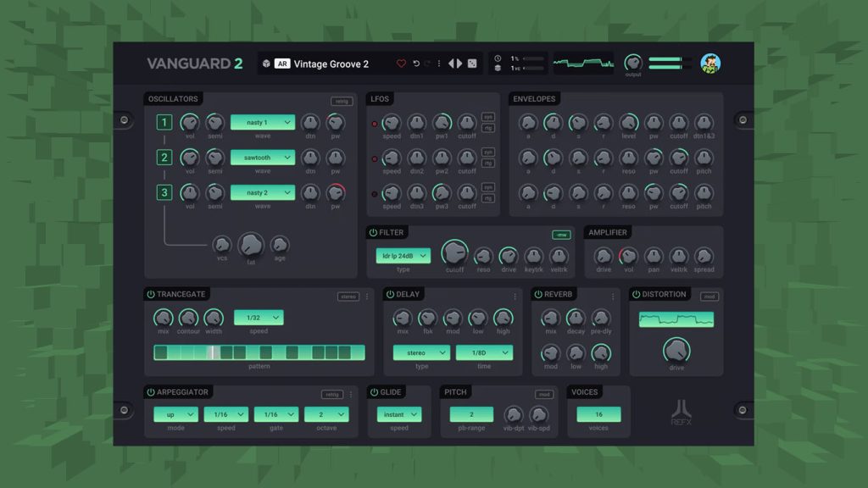The width and height of the screenshot is (868, 488).
Task: Click the trancegate stereo button
Action: 348,297
